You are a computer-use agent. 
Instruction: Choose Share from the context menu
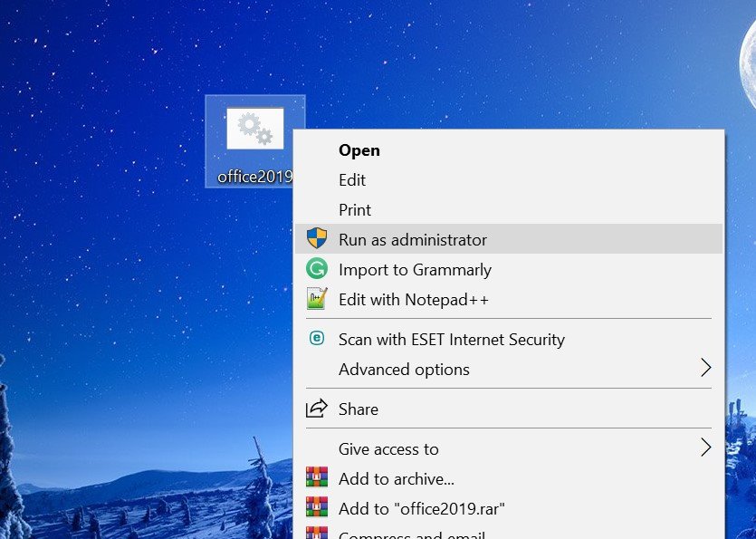509,409
